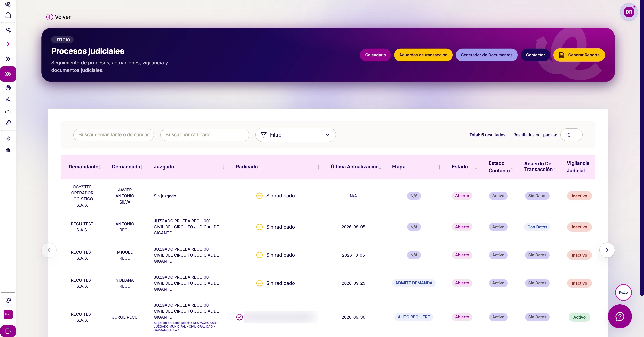Click the AUTO REQUIERE stage badge
Image resolution: width=644 pixels, height=337 pixels.
tap(414, 317)
